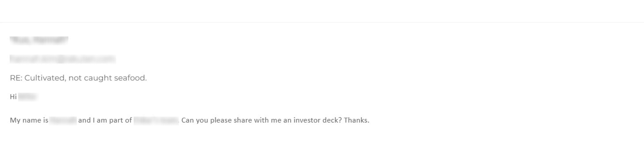Click "with me" in the message body
Viewport: 644px width, 164px height.
(x=268, y=120)
